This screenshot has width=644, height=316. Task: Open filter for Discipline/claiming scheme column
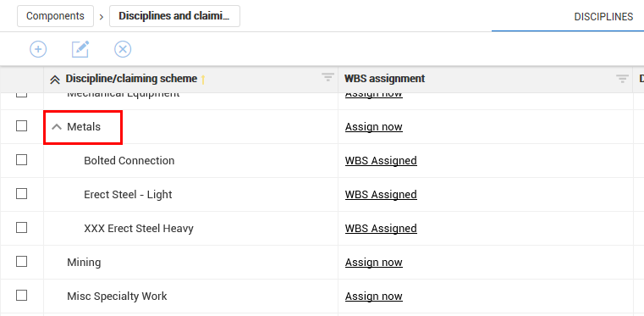click(x=328, y=77)
